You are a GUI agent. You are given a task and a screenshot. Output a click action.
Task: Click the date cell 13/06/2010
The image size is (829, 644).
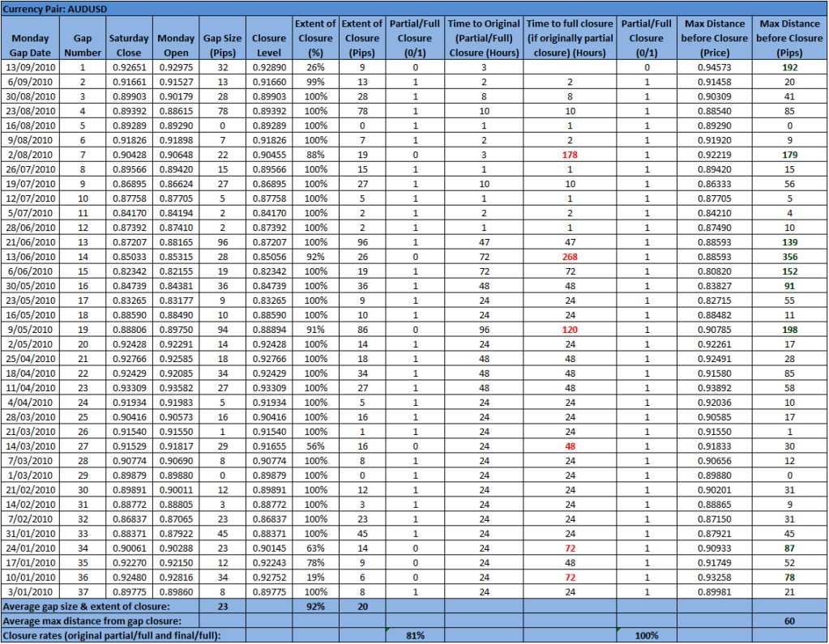point(30,257)
